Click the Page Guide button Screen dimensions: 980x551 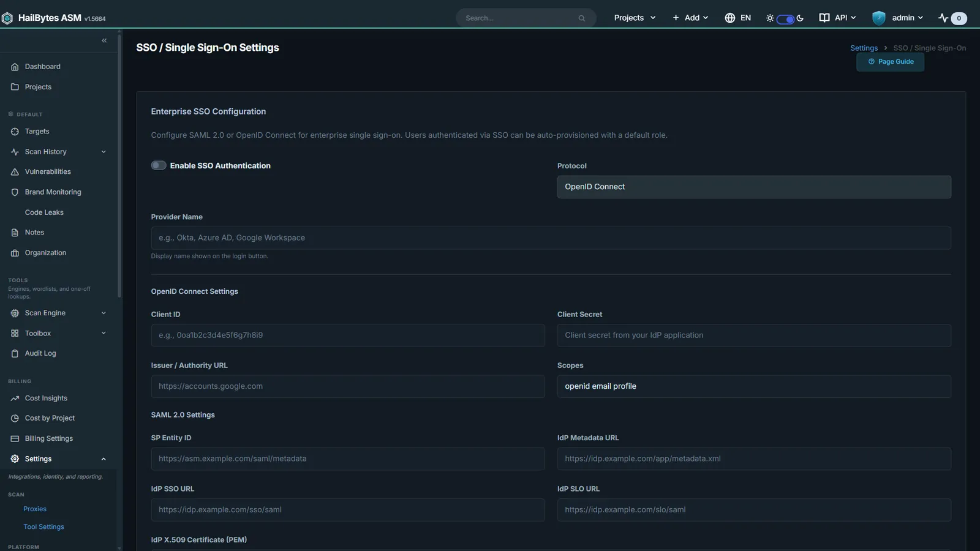pos(891,62)
